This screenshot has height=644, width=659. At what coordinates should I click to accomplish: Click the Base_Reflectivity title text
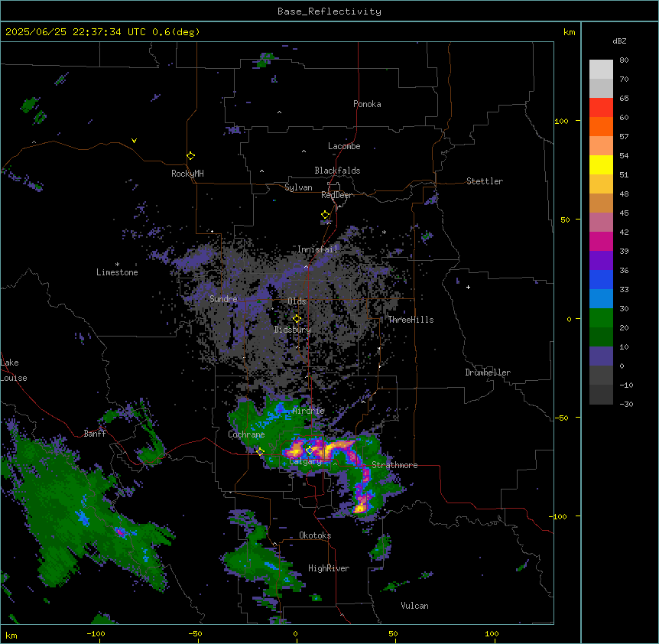coord(329,11)
